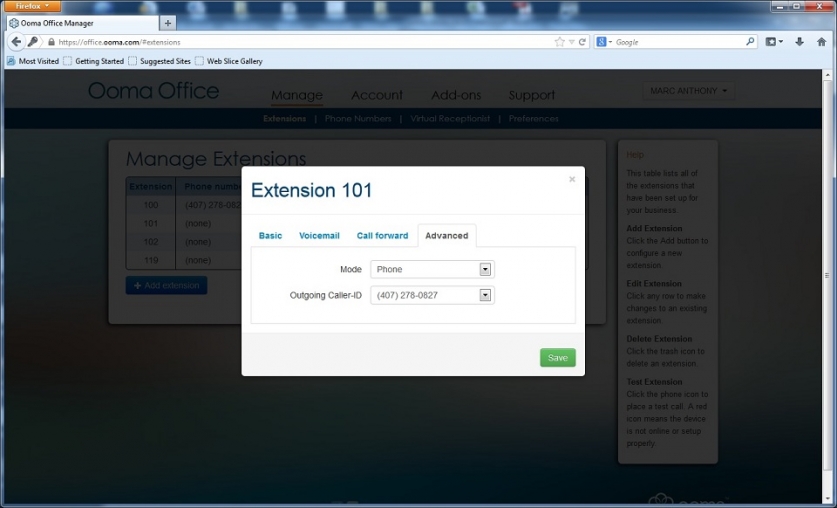Open the Web Slice Gallery bookmark

(x=228, y=61)
